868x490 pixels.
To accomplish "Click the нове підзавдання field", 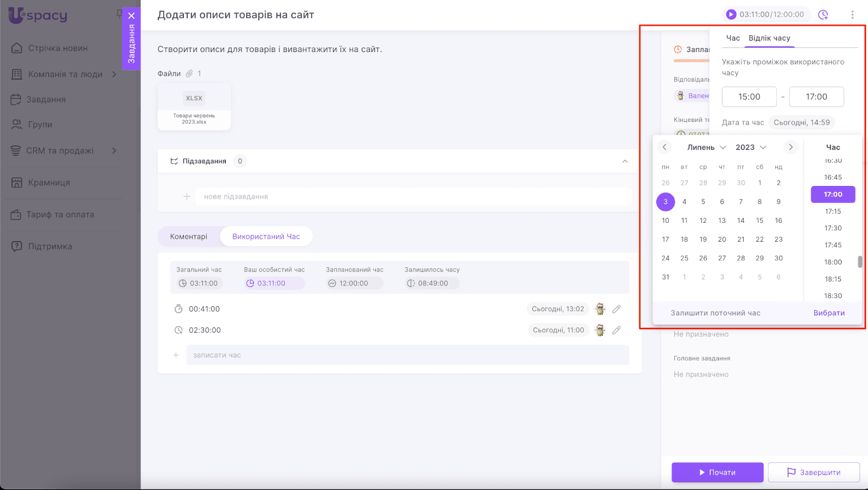I will (x=413, y=196).
